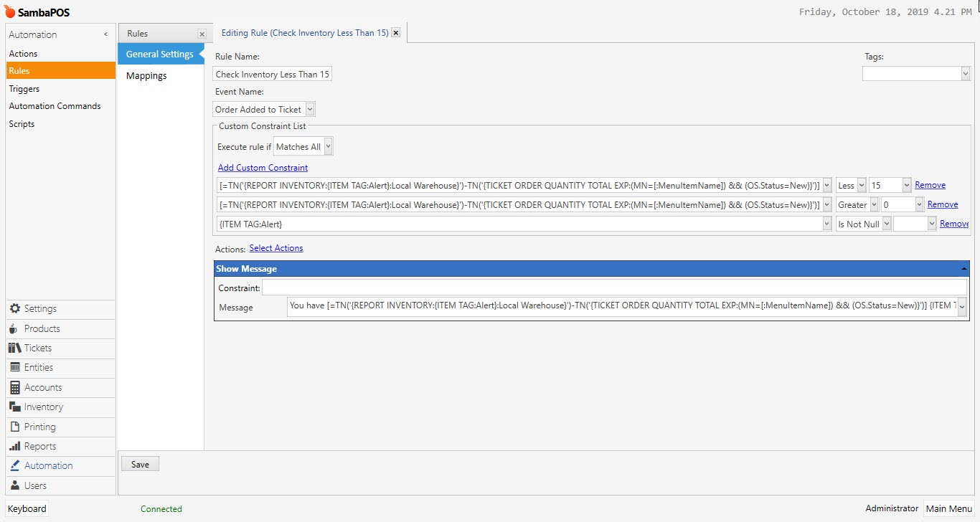Screen dimensions: 980x522
Task: Click the Save button
Action: click(x=141, y=465)
